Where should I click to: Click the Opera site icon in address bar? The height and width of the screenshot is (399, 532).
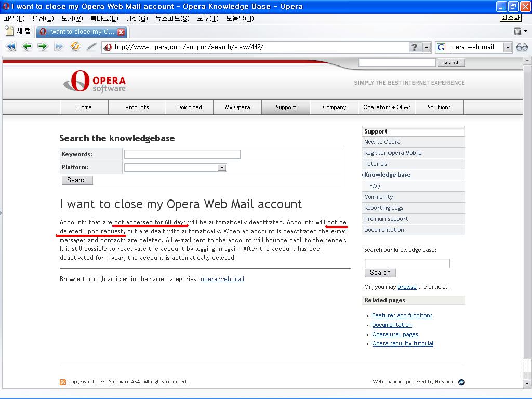click(108, 47)
